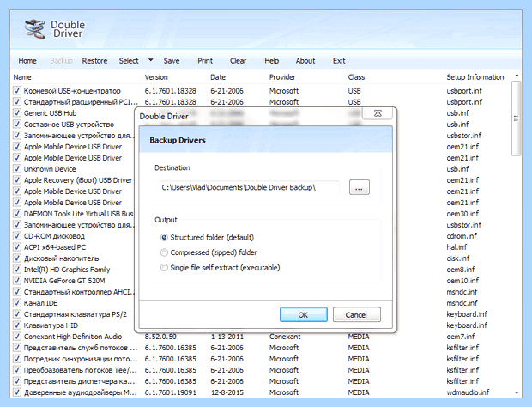Expand the Select dropdown arrow
532x407 pixels.
point(151,60)
